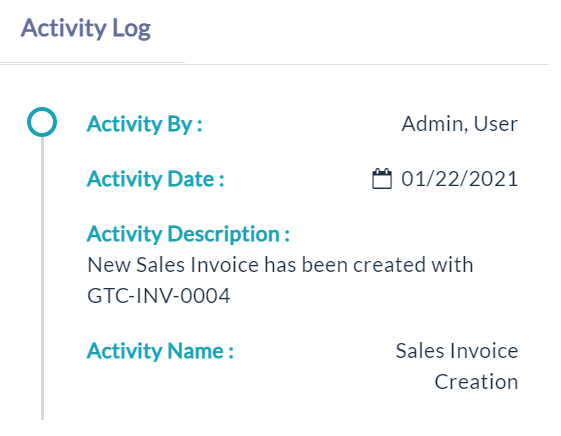Click the Activity Date label
Viewport: 561px width, 436px height.
[156, 179]
